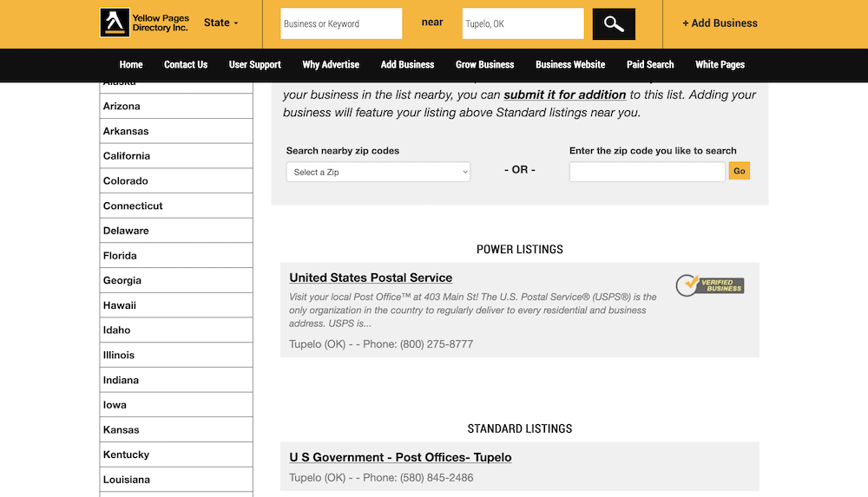Click the Verified Business badge
Viewport: 868px width, 497px height.
pos(710,284)
